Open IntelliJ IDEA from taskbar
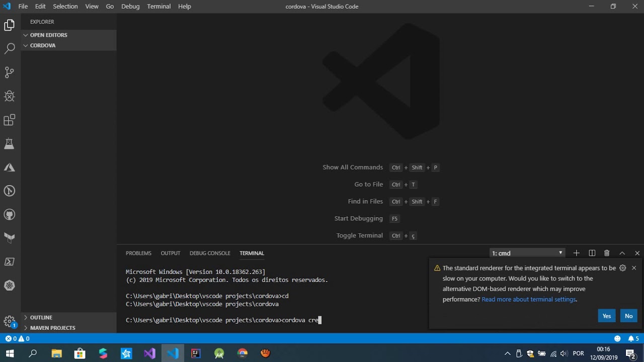Screen dimensions: 644x362 pos(196,353)
